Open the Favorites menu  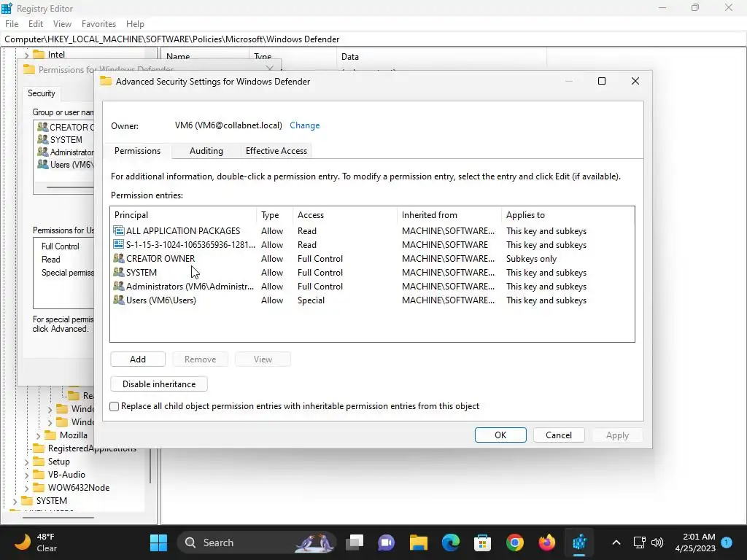tap(98, 24)
